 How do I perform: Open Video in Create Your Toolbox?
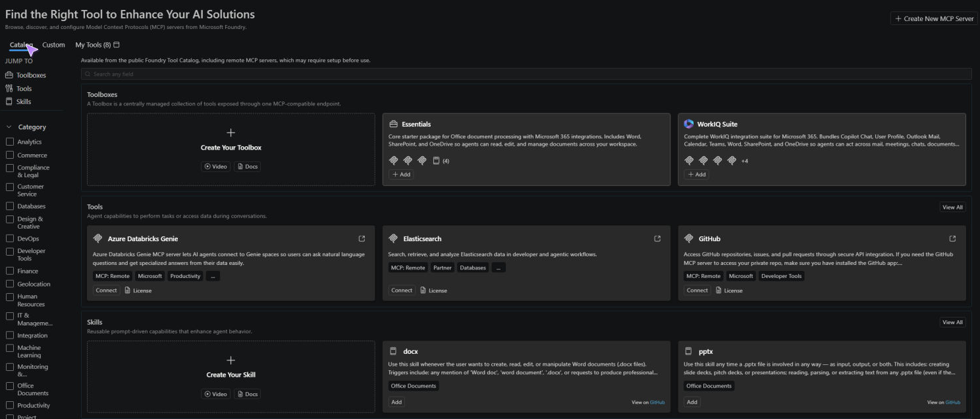215,167
